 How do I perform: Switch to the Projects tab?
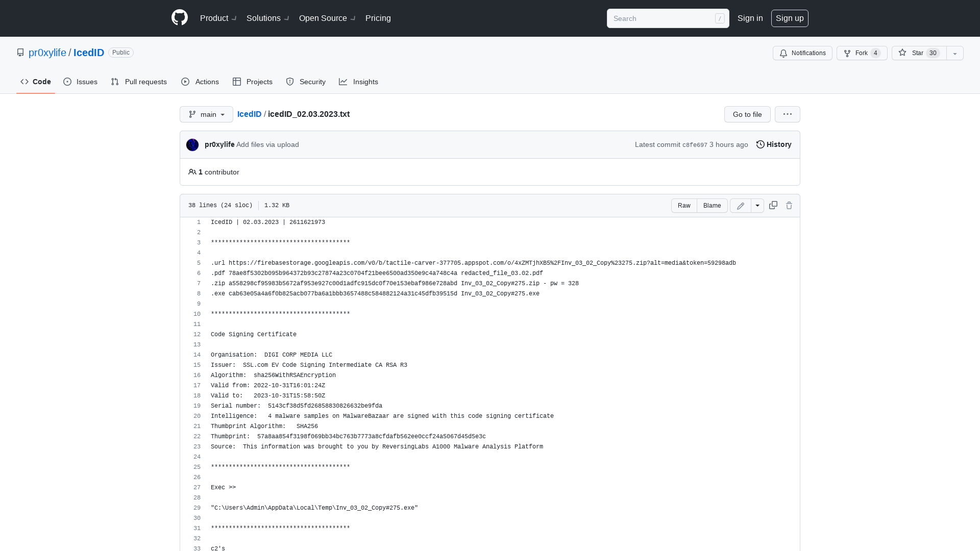(253, 82)
